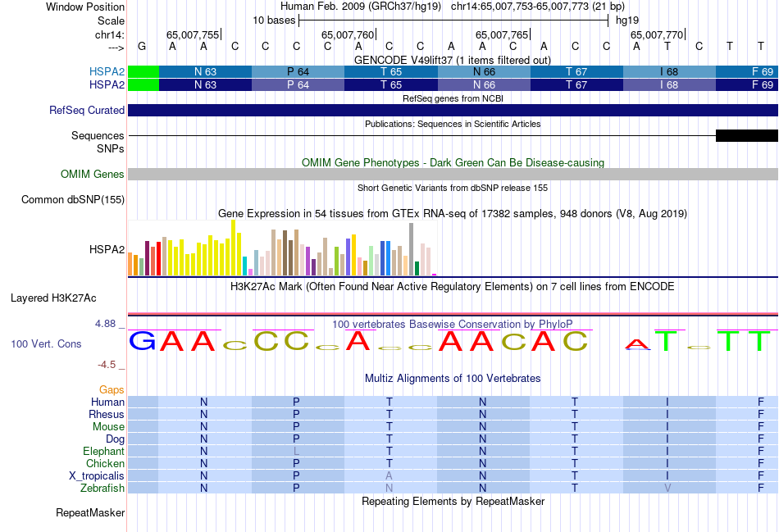Screen dimensions: 779x532
Task: Open the RefSeq Curated track label
Action: click(87, 111)
